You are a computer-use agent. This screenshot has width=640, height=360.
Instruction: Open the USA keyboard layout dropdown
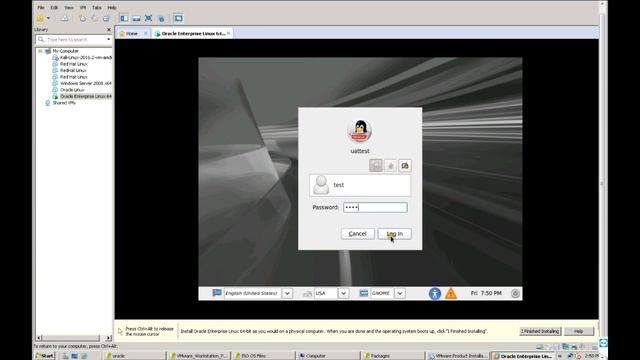coord(343,293)
